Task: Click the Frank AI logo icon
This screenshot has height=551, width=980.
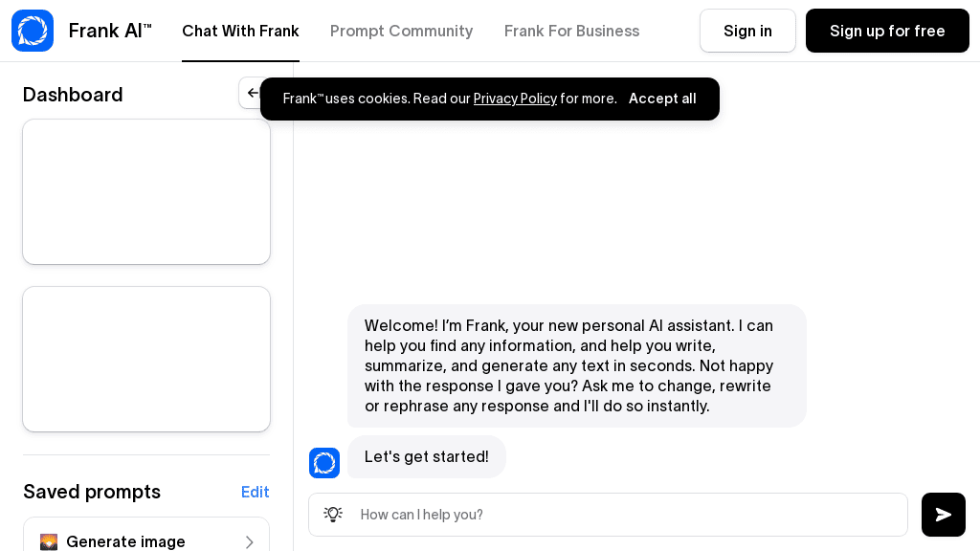Action: click(33, 31)
